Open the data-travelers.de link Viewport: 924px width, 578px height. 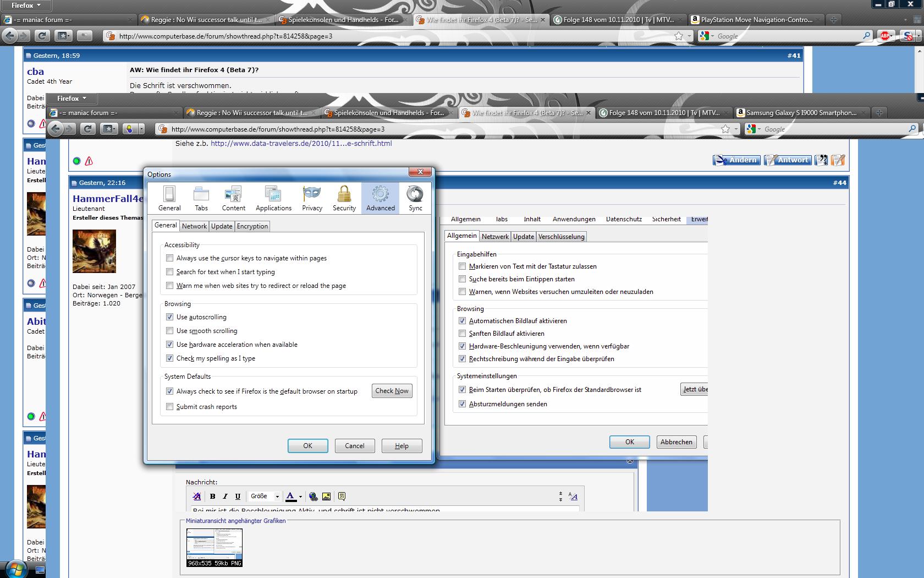[x=301, y=143]
